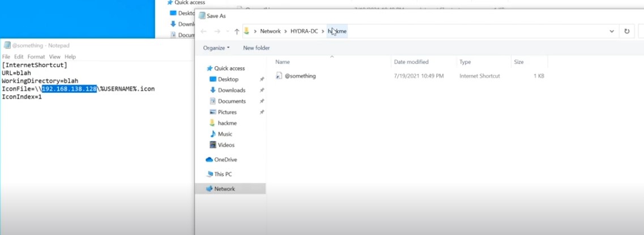Screen dimensions: 644x235
Task: Select Quick access in Save As sidebar
Action: [x=229, y=69]
